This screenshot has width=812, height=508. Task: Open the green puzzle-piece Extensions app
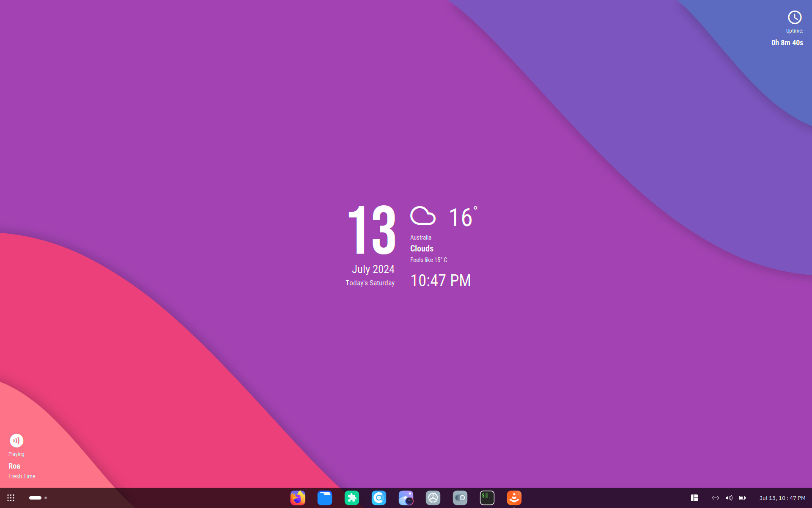352,498
